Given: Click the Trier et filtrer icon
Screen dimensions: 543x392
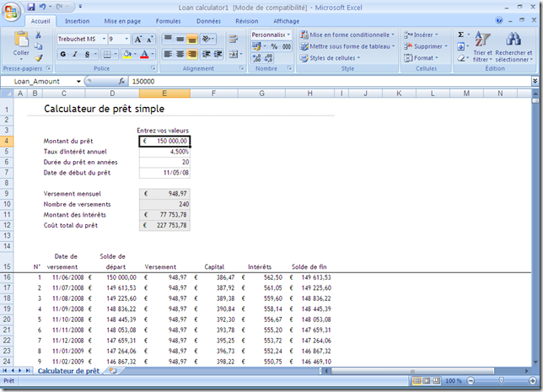Looking at the screenshot, I should pos(482,40).
